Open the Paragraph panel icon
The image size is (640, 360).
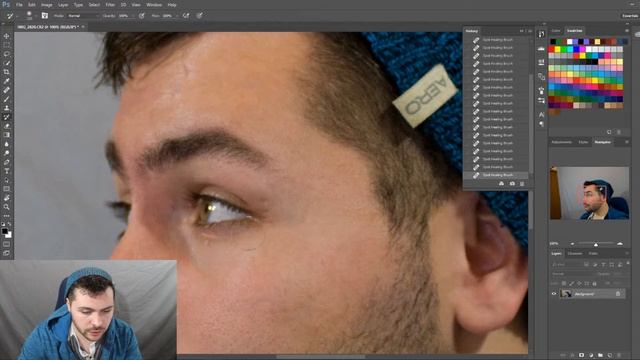point(542,124)
